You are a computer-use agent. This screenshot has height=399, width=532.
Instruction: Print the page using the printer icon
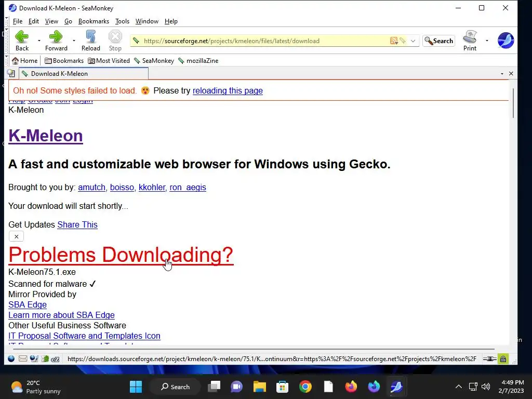(470, 41)
